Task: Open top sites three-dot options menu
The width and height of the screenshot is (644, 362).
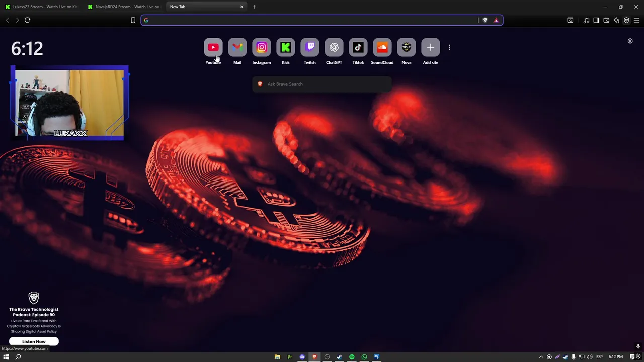Action: coord(449,47)
